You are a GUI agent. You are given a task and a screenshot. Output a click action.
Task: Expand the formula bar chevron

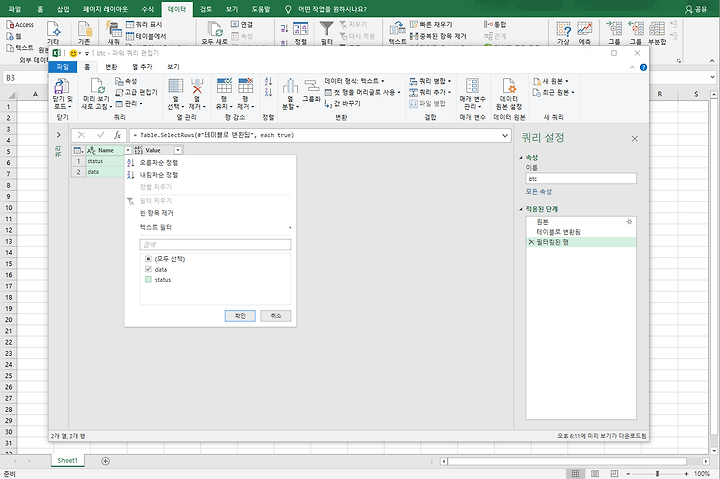coord(505,135)
